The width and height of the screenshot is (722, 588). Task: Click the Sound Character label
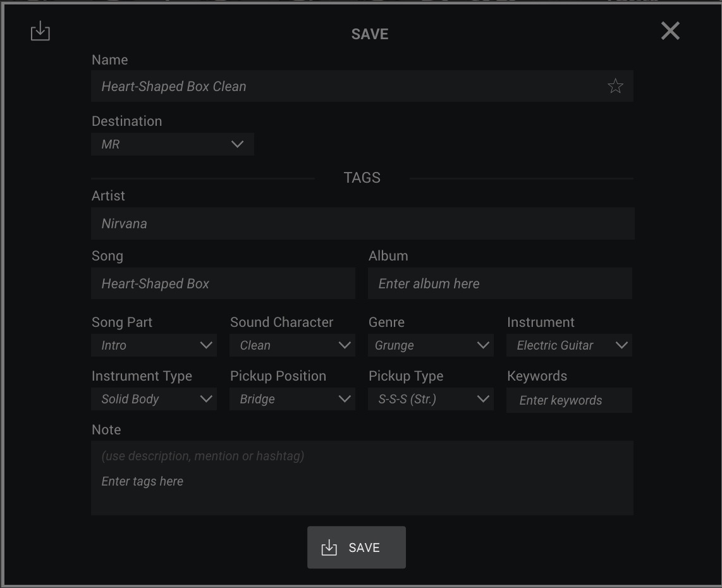pos(281,322)
